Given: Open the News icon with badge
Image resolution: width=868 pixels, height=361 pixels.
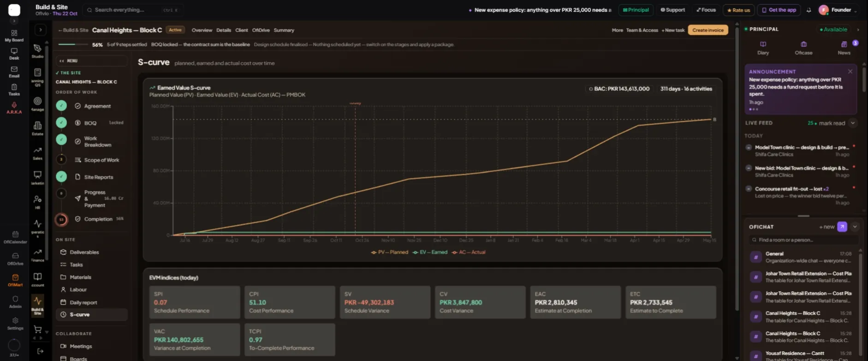Looking at the screenshot, I should (x=844, y=48).
